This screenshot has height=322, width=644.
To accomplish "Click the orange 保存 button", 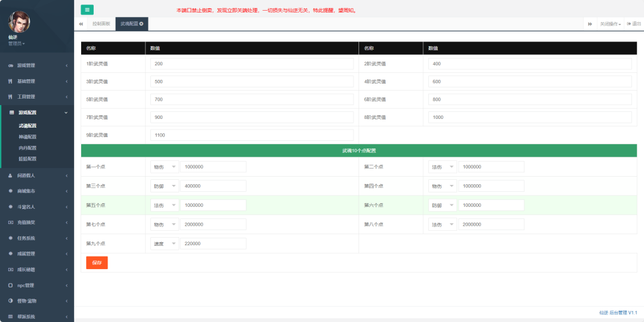I will [x=97, y=263].
